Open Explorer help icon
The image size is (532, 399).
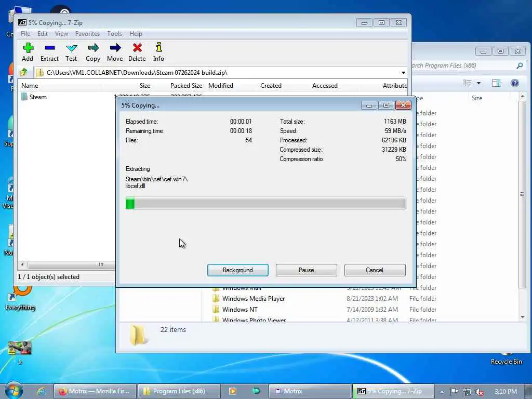click(515, 83)
